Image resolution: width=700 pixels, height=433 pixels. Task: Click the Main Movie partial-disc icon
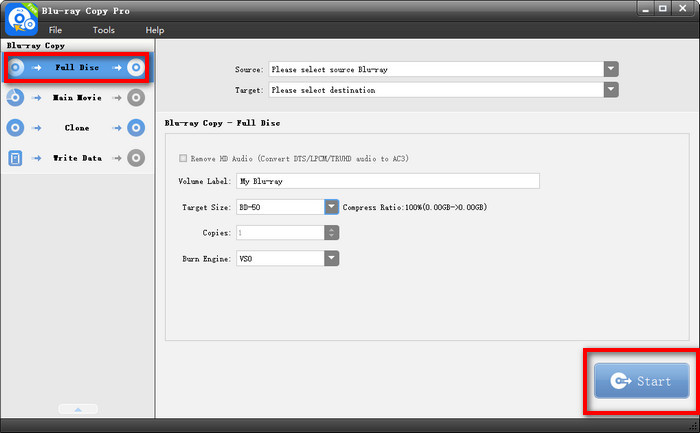(16, 98)
